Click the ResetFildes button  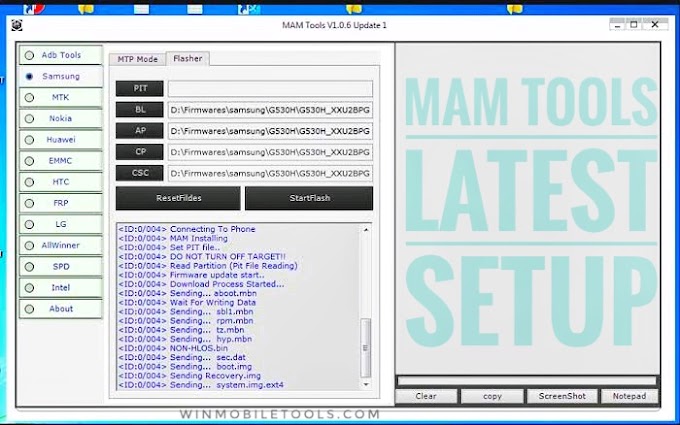click(178, 198)
